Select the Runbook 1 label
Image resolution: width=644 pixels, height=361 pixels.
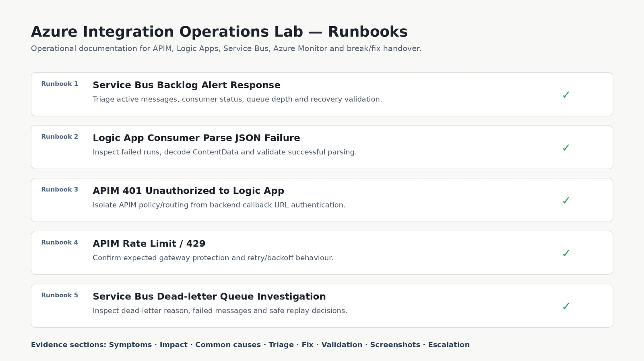pos(60,84)
